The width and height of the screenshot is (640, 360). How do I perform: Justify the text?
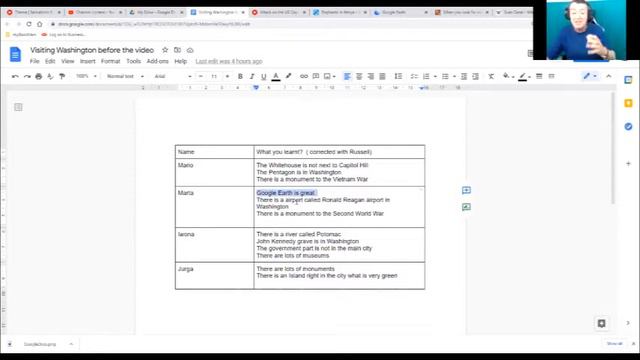tap(382, 76)
